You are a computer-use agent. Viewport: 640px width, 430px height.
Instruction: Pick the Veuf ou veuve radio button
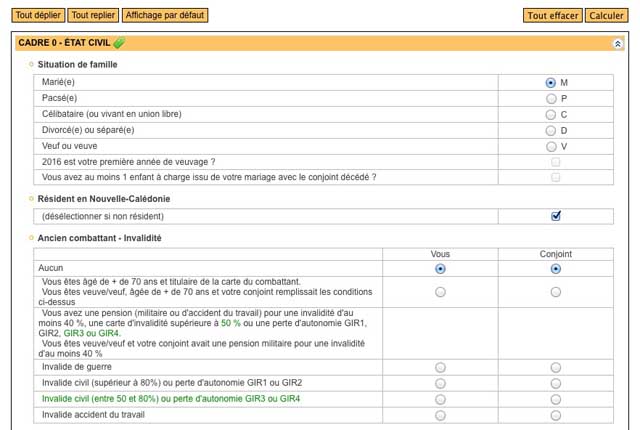point(551,146)
